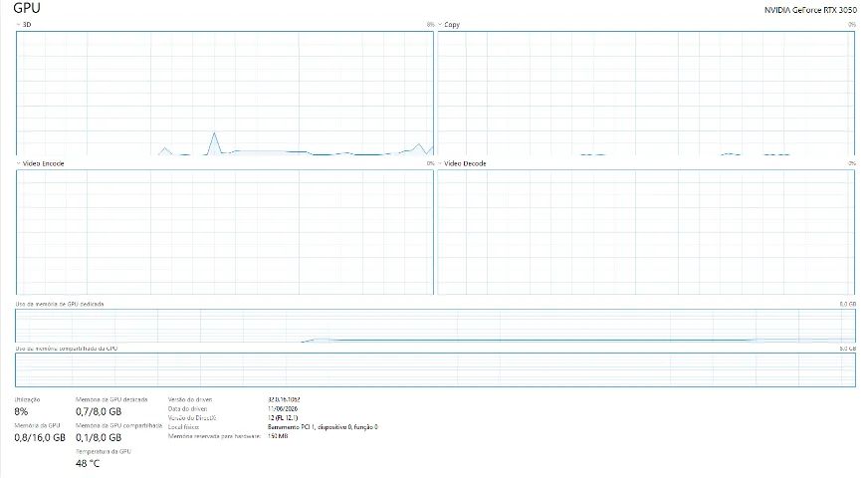
Task: Click the 3D engine label
Action: [27, 24]
